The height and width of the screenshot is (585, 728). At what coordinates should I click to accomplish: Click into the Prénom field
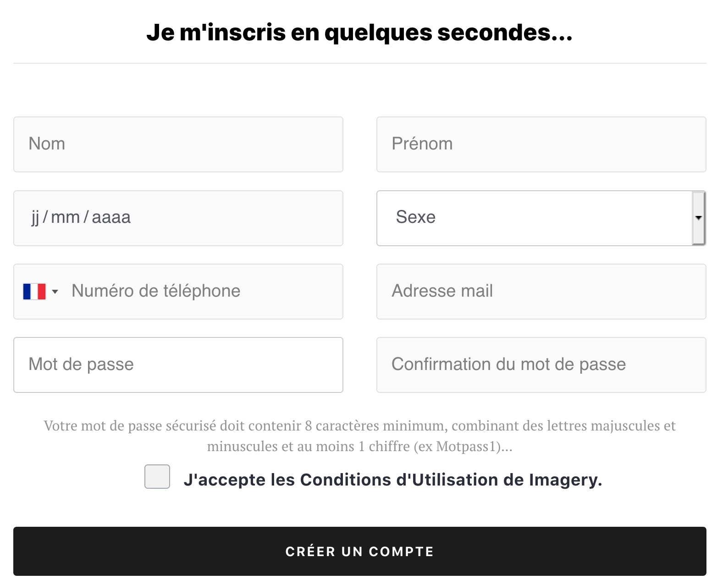[x=541, y=144]
